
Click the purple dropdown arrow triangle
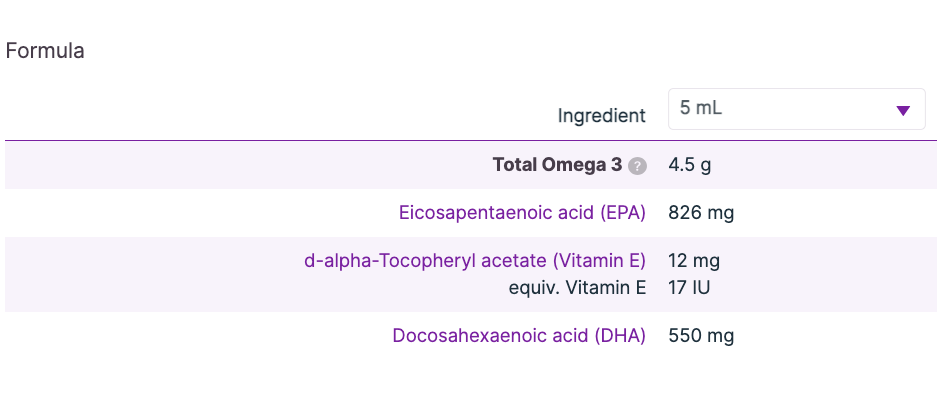[x=903, y=110]
